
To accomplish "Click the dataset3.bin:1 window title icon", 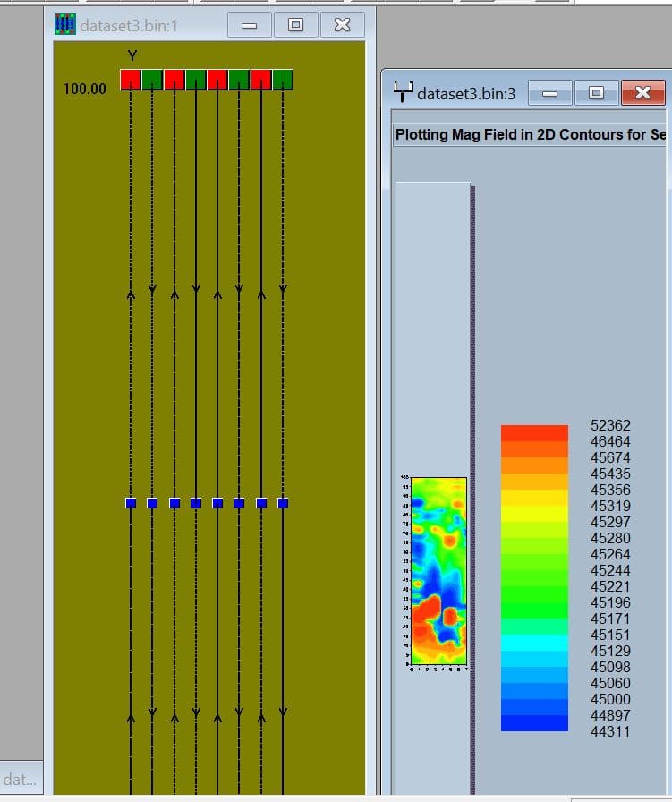I will [65, 25].
